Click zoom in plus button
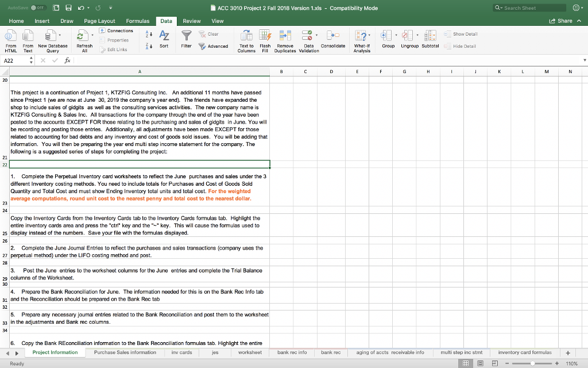This screenshot has height=368, width=588. [557, 363]
